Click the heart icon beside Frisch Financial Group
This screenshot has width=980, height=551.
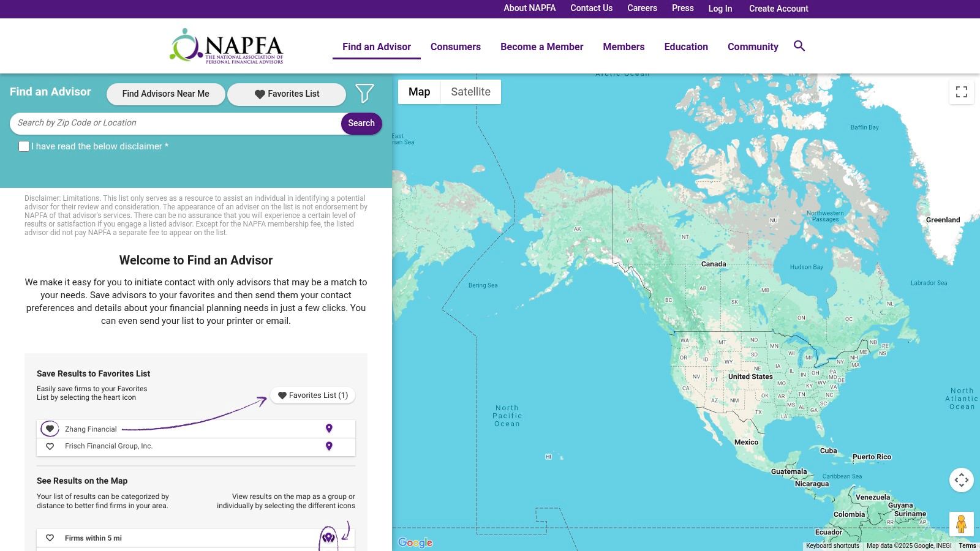pyautogui.click(x=50, y=446)
